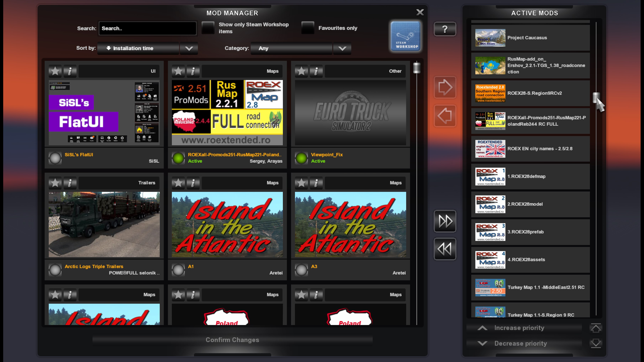Toggle A1 mod activation indicator

pos(178,270)
